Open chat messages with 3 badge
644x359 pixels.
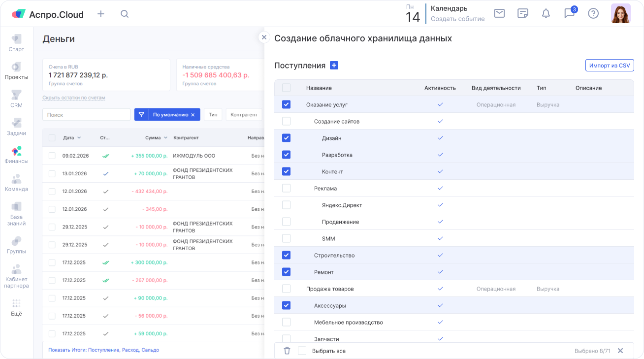570,13
